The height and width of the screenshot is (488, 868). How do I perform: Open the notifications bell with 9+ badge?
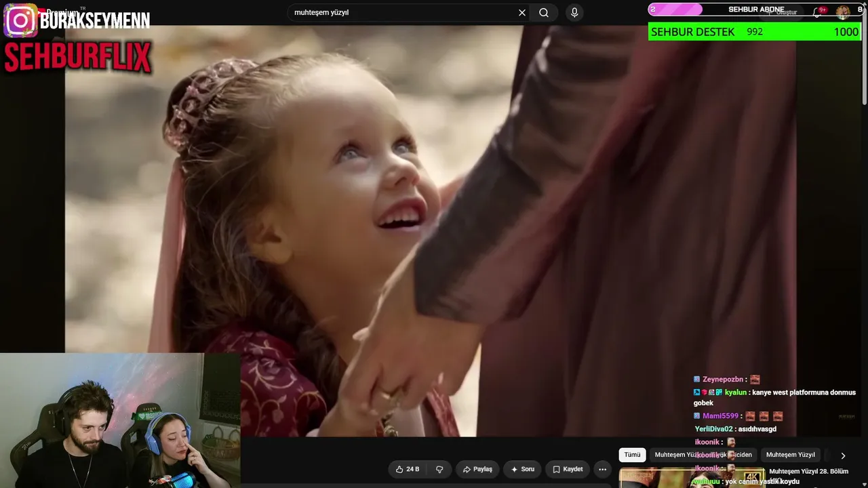coord(818,12)
